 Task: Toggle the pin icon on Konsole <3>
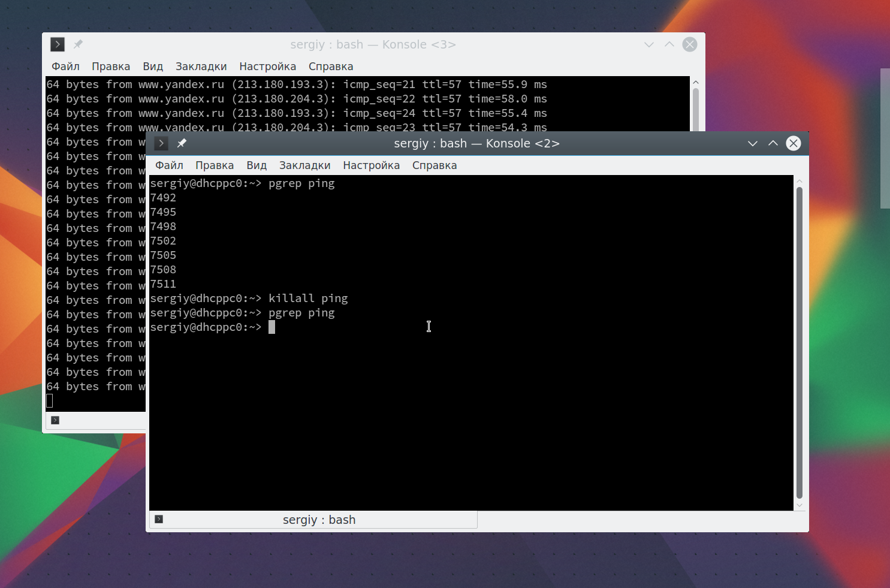pyautogui.click(x=78, y=44)
